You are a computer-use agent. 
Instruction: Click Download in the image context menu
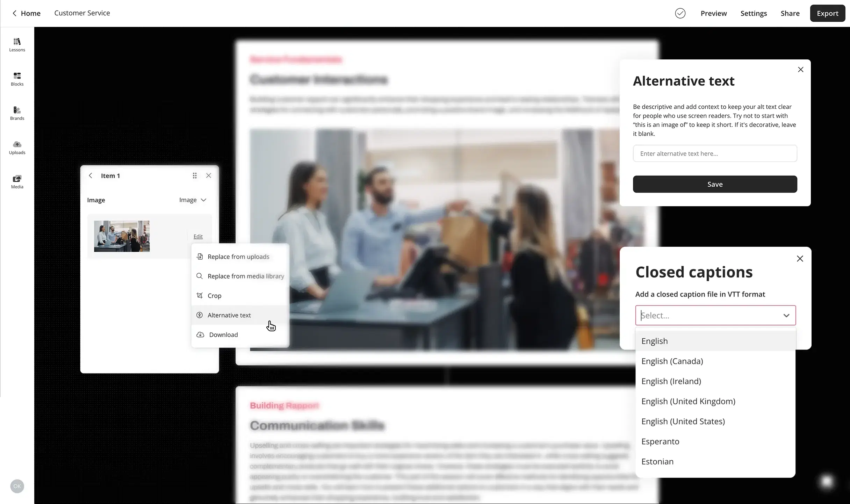pyautogui.click(x=223, y=334)
